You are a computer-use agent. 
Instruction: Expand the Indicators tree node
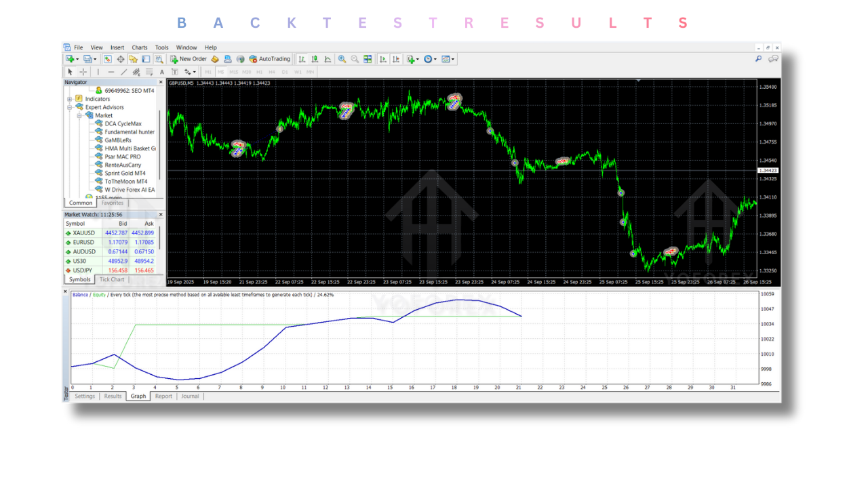[69, 99]
